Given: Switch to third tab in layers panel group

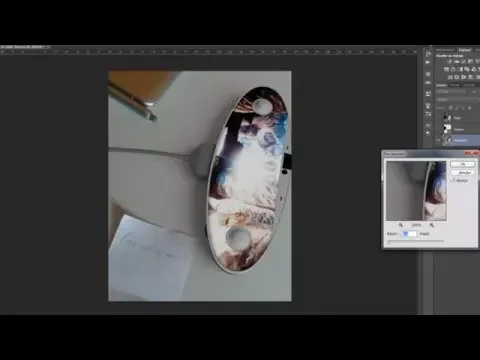Looking at the screenshot, I should (x=469, y=85).
